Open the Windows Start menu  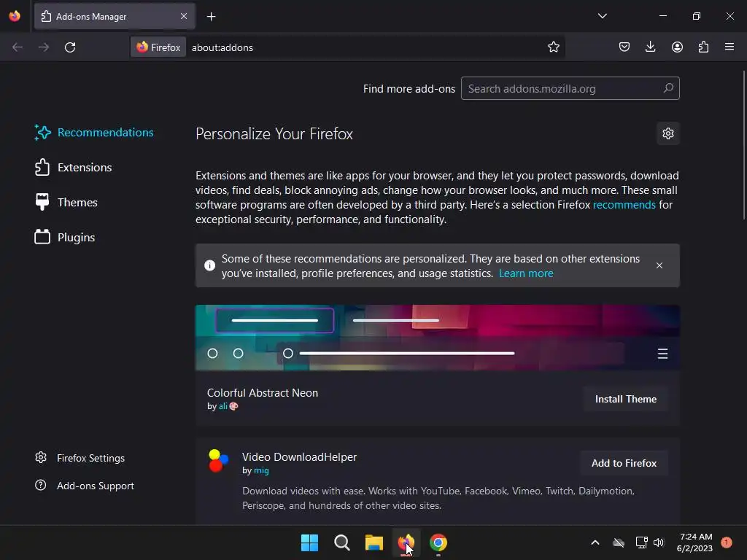pyautogui.click(x=309, y=542)
